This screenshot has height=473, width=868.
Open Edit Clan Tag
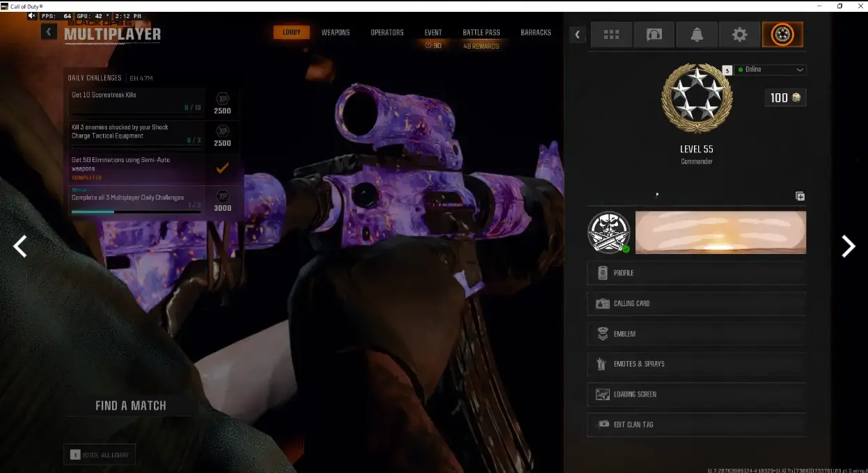pyautogui.click(x=696, y=424)
